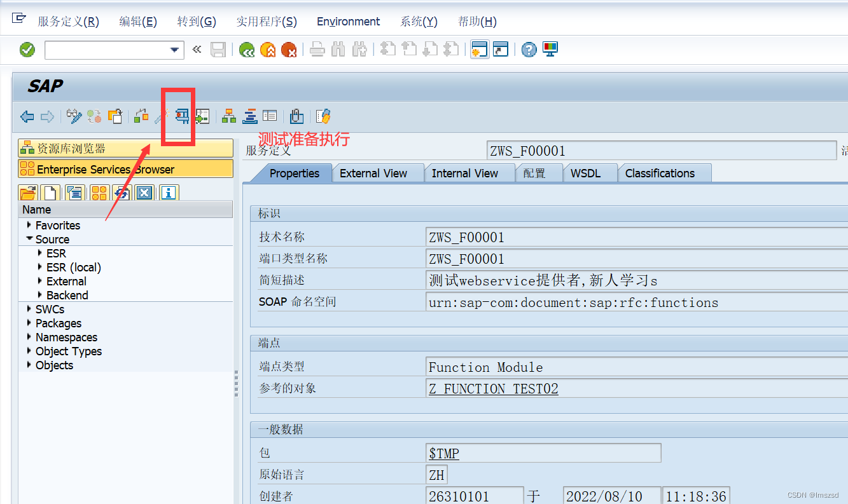The image size is (848, 504).
Task: Switch to the Internal View tab
Action: [469, 174]
